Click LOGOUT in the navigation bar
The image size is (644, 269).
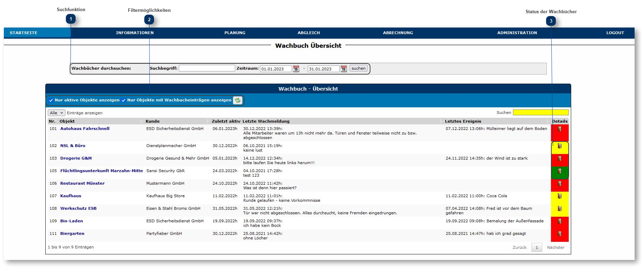coord(615,33)
